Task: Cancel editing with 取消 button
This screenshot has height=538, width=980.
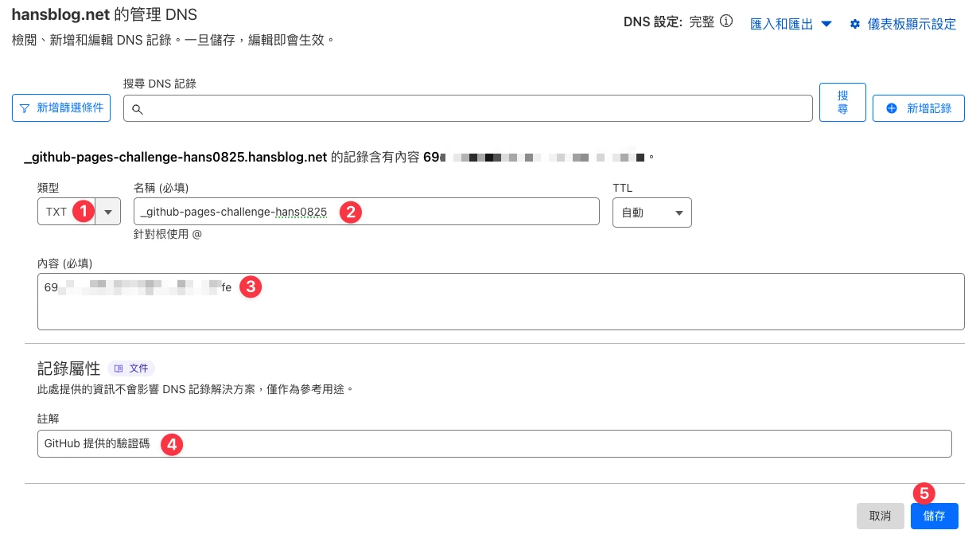Action: [881, 516]
